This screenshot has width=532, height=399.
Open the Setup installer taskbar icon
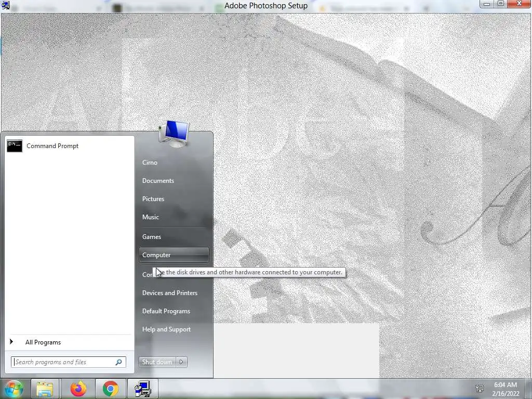pos(143,389)
